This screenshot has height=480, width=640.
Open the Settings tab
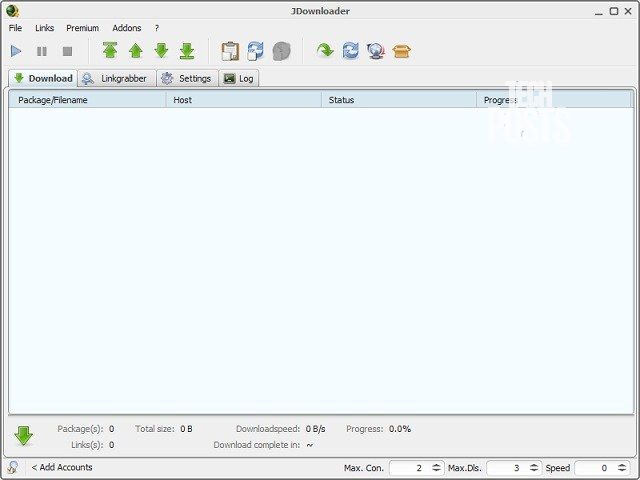(x=187, y=78)
